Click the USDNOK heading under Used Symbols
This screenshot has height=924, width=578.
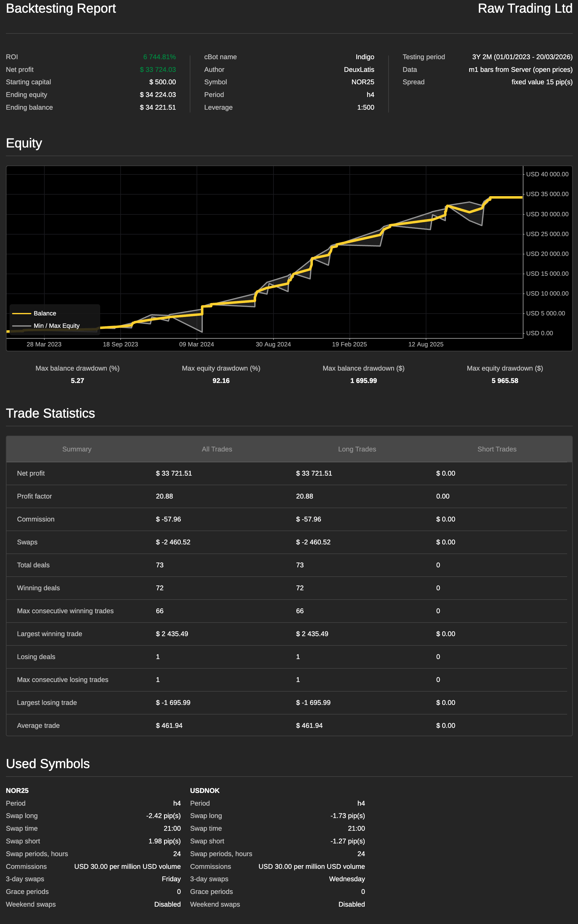coord(205,790)
